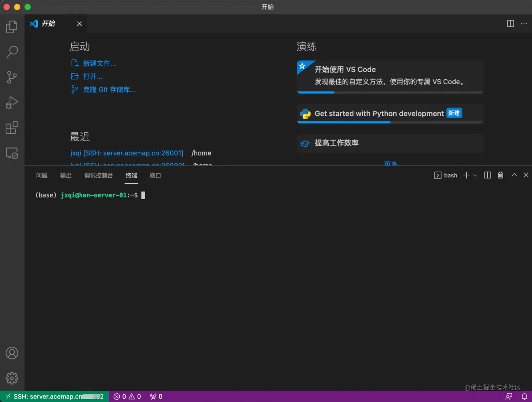Click progress bar under Python development card

[390, 122]
